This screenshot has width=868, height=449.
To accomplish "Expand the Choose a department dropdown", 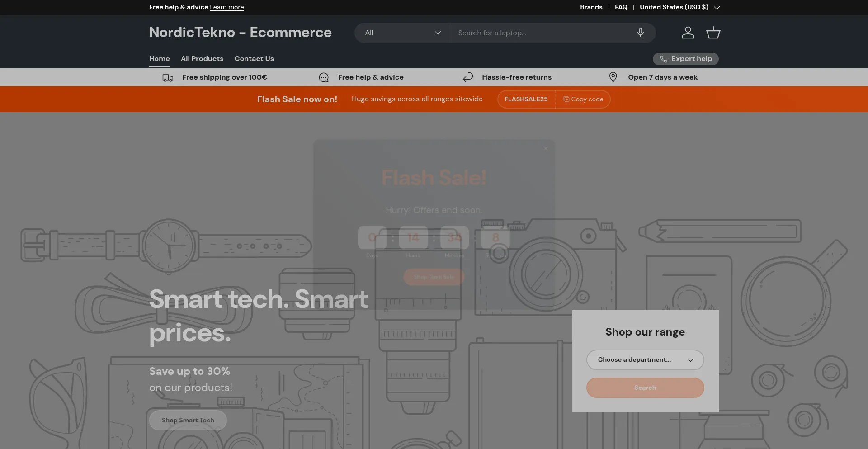I will coord(645,359).
